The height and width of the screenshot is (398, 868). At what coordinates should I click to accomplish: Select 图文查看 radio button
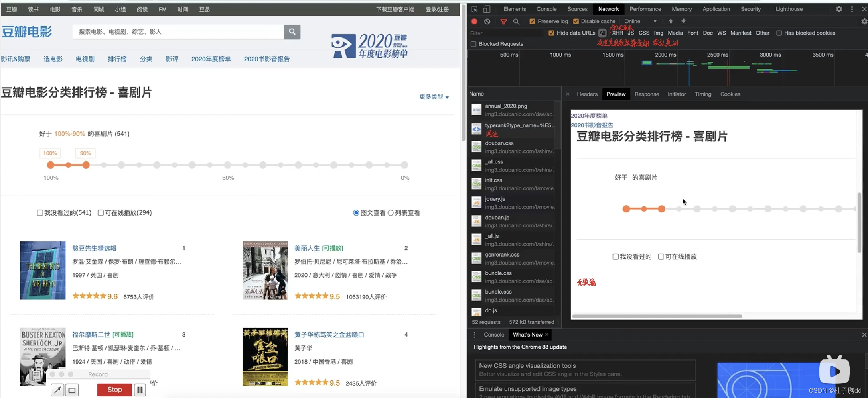[x=356, y=213]
